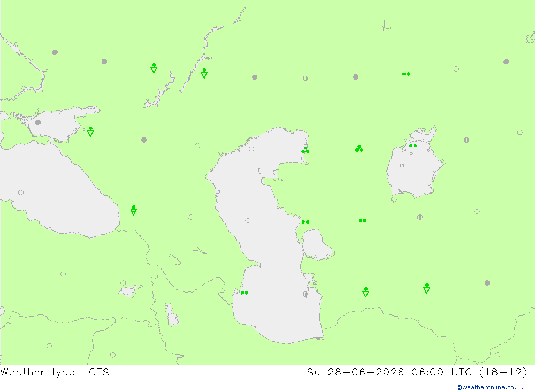Viewport: 535px width, 392px height.
Task: Click open circle symbol over the Black Sea
Action: (x=21, y=193)
